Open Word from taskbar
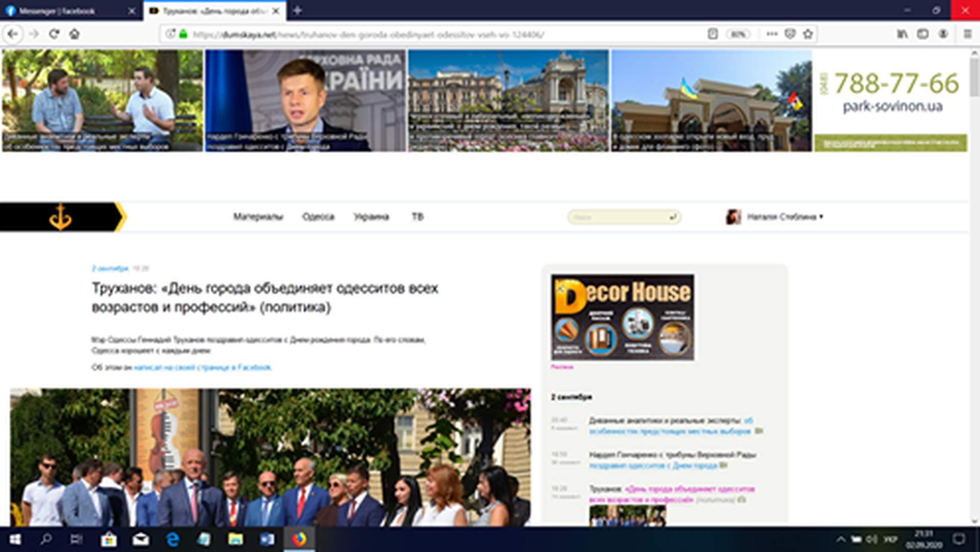 (267, 539)
